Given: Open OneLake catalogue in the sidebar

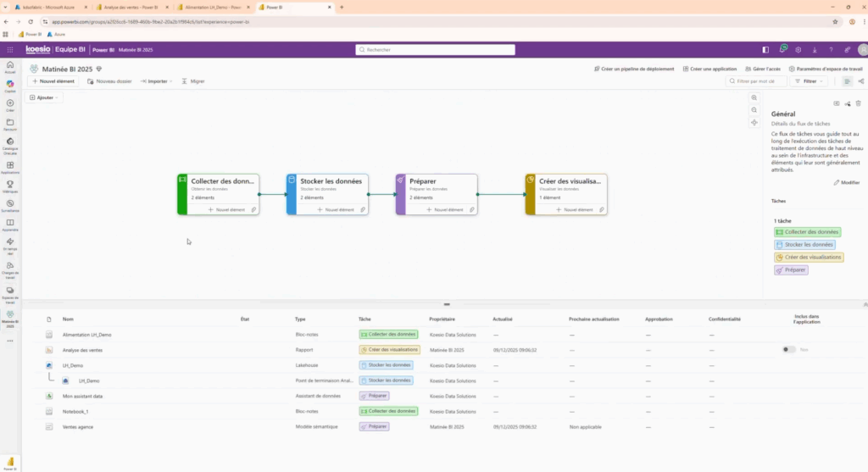Looking at the screenshot, I should coord(10,144).
